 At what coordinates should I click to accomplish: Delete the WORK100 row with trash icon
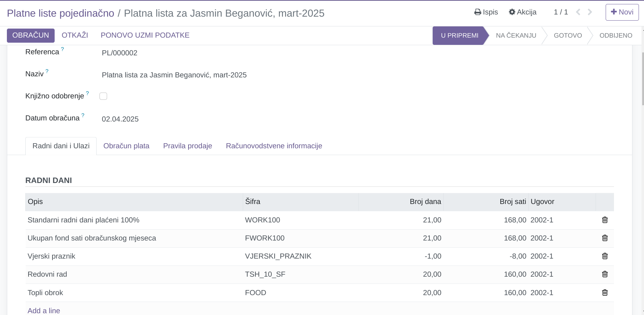tap(605, 220)
